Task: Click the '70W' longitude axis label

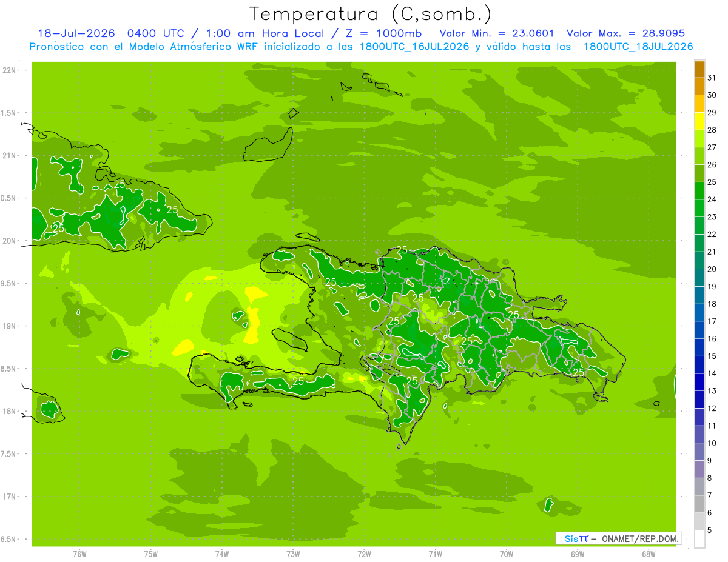Action: (x=507, y=554)
